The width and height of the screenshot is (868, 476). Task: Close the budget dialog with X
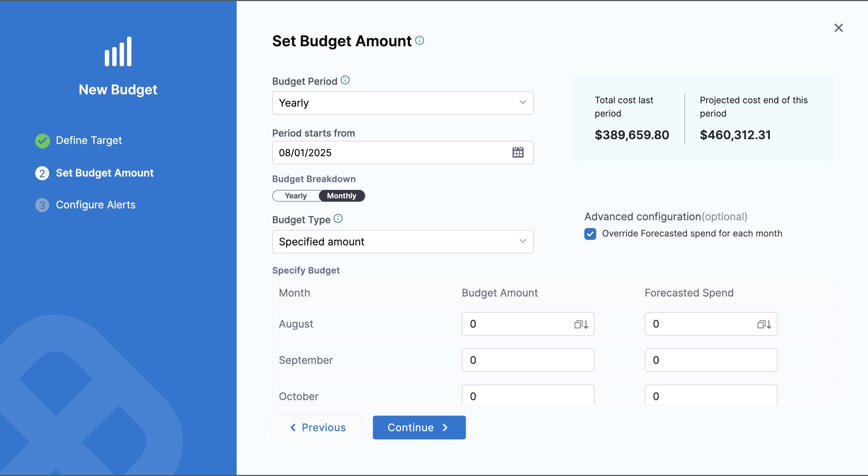pos(838,28)
